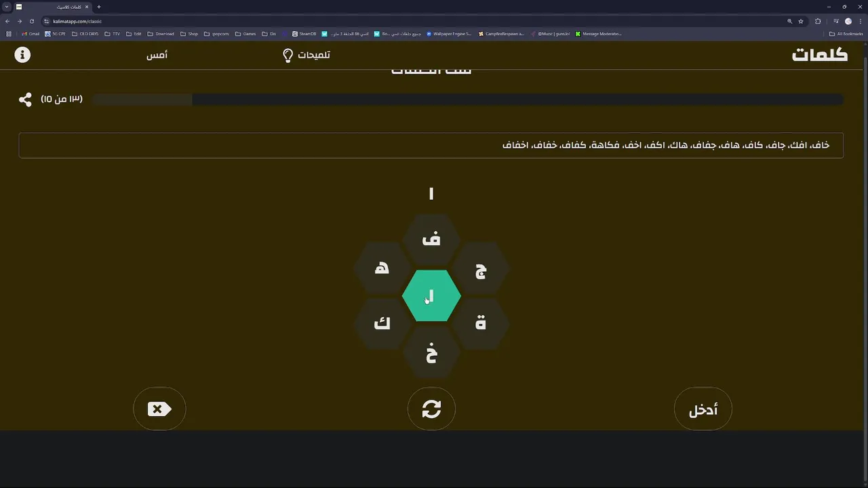
Task: Open the info icon in game header
Action: pos(22,55)
